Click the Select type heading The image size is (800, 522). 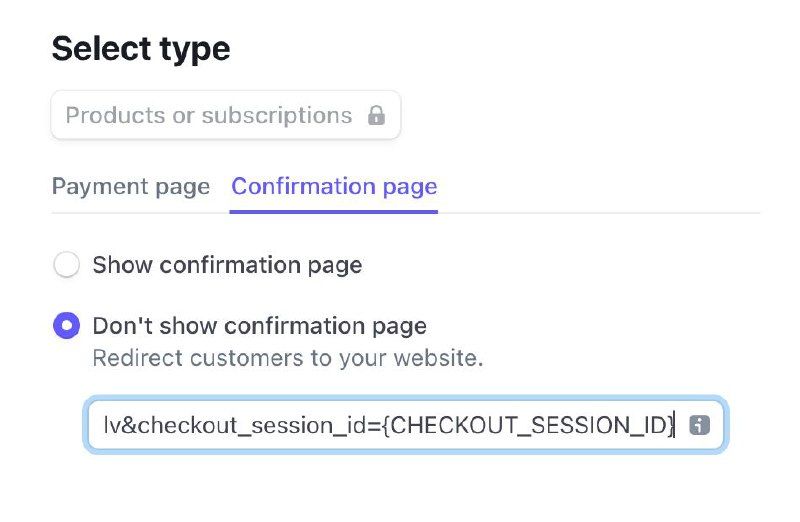(141, 48)
